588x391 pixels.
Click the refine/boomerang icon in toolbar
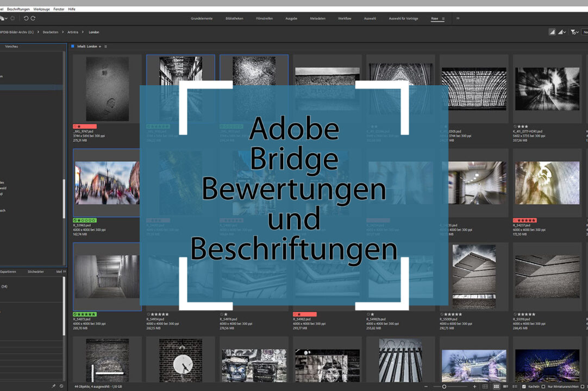tap(12, 18)
